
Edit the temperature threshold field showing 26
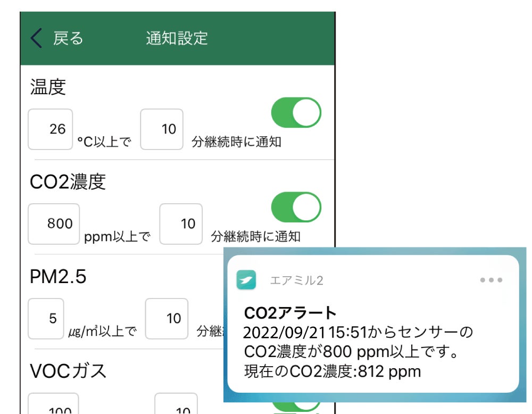(50, 129)
